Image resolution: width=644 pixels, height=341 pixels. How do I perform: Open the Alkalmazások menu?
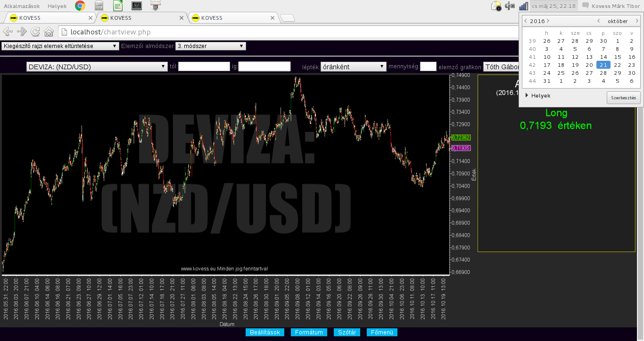click(x=22, y=6)
